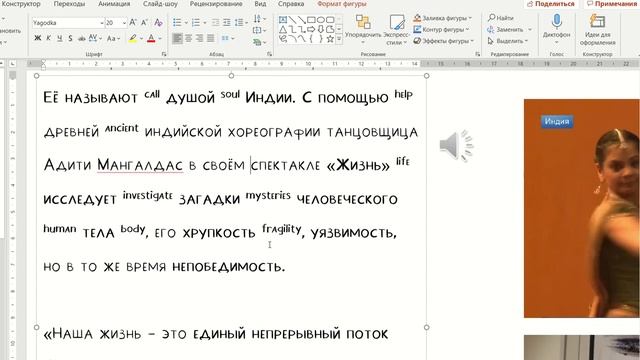
Task: Click the audio speaker icon on slide
Action: [x=456, y=145]
